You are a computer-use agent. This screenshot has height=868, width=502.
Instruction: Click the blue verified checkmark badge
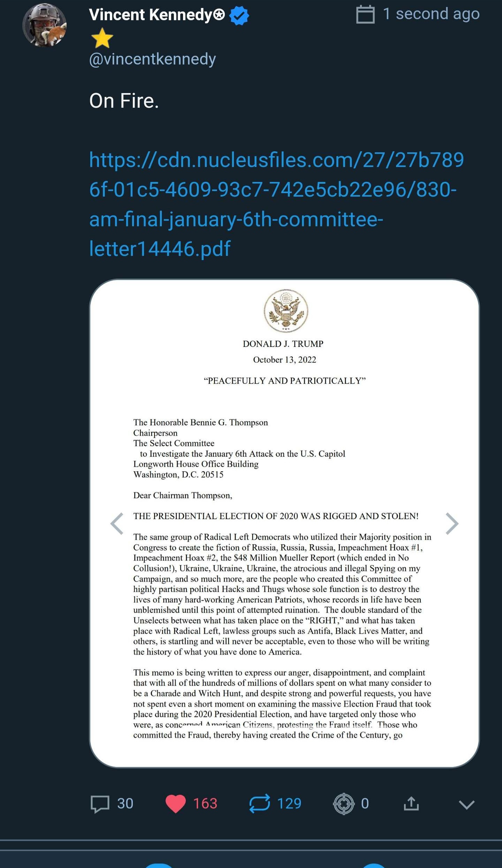point(239,16)
